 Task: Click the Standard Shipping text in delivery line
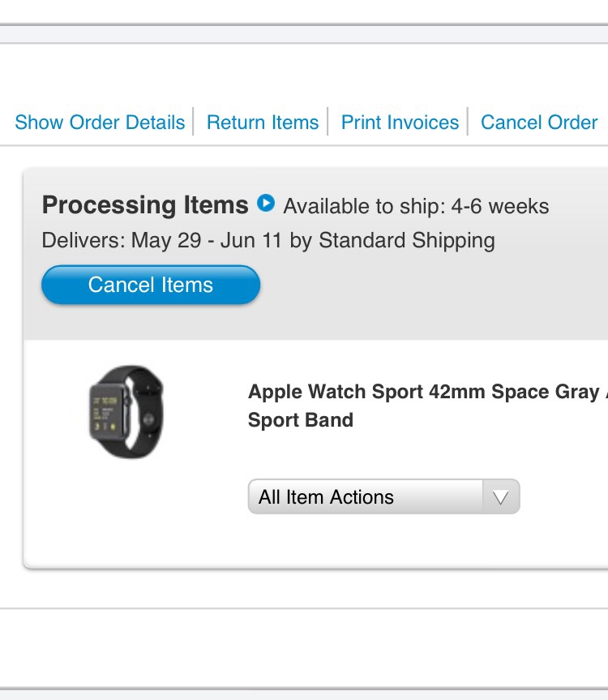(407, 240)
